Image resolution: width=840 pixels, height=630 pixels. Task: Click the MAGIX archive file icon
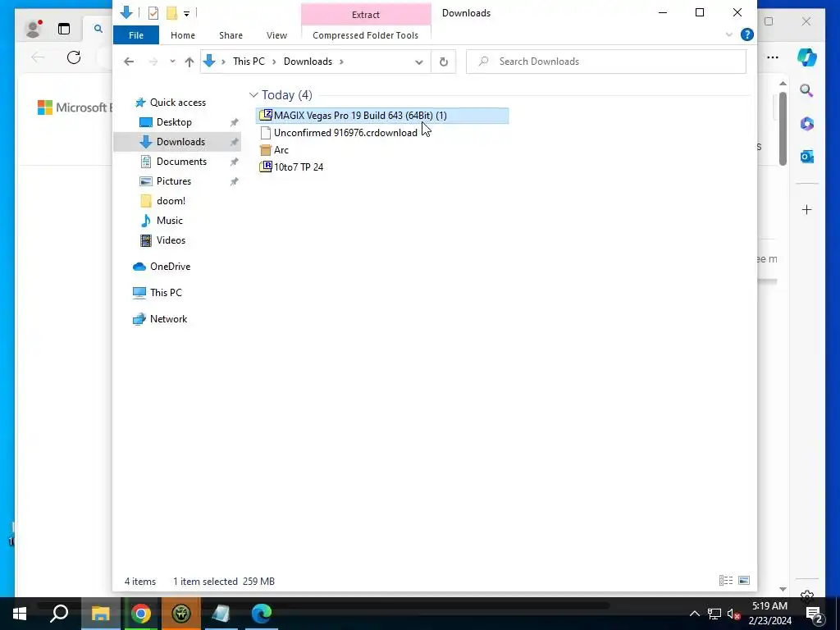(x=265, y=115)
